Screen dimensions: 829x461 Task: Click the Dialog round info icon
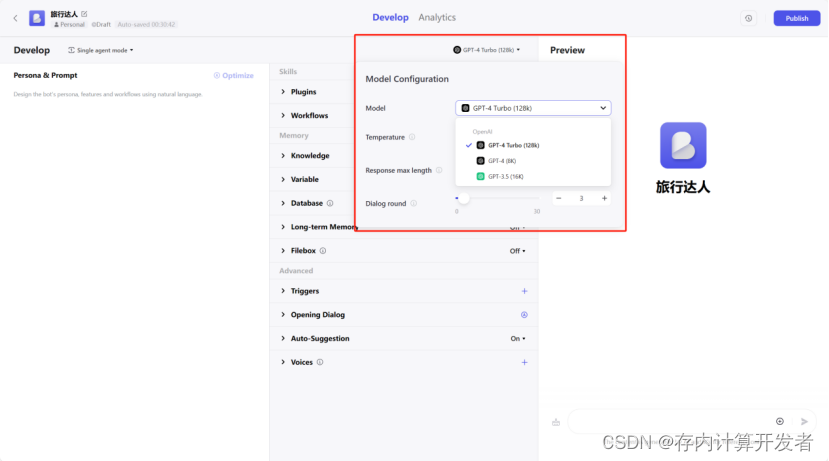pos(413,204)
